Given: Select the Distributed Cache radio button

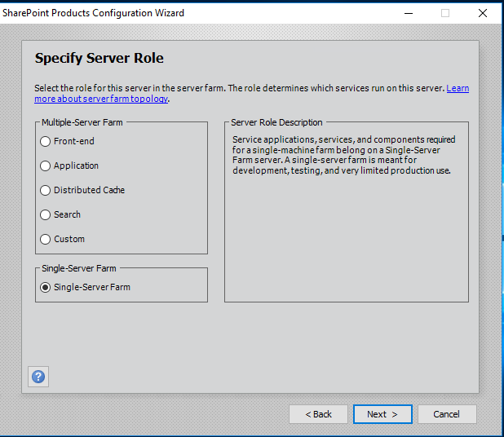Looking at the screenshot, I should click(46, 190).
